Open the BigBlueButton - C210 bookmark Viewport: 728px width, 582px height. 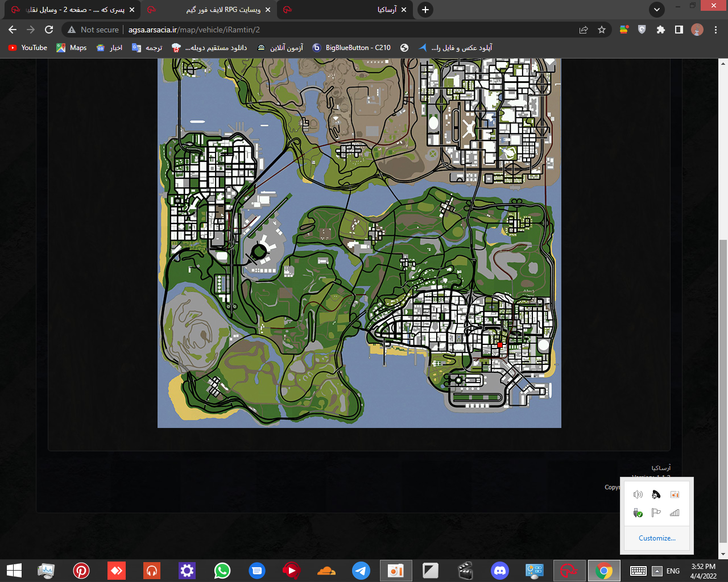click(351, 48)
